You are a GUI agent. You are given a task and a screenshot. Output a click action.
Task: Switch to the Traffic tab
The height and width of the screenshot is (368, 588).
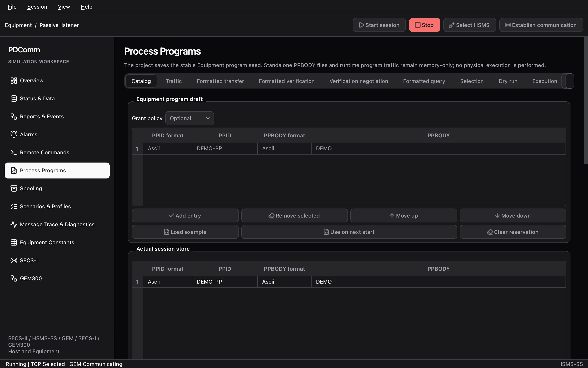click(174, 81)
